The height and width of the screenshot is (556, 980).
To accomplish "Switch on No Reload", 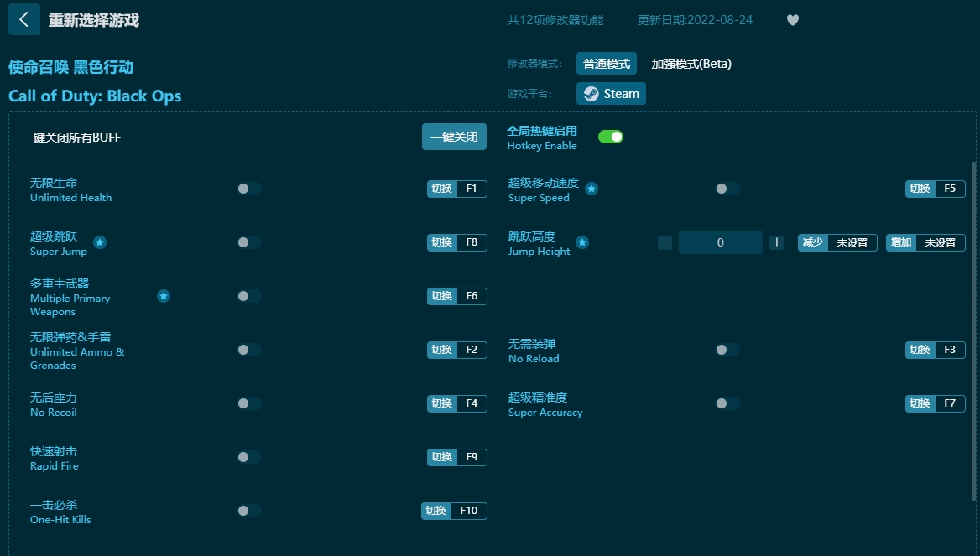I will pyautogui.click(x=727, y=350).
